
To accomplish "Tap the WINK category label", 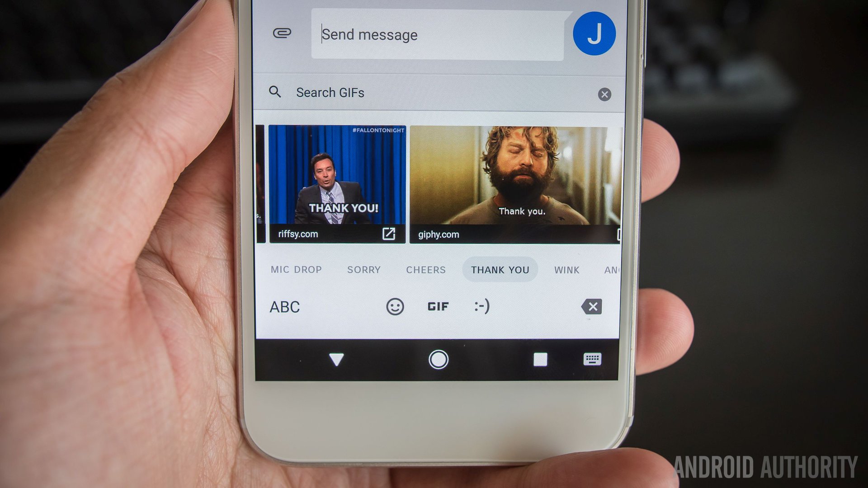I will (566, 270).
